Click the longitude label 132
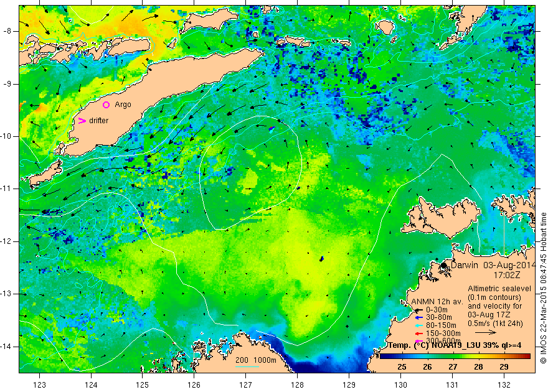The height and width of the screenshot is (392, 548). tap(504, 385)
